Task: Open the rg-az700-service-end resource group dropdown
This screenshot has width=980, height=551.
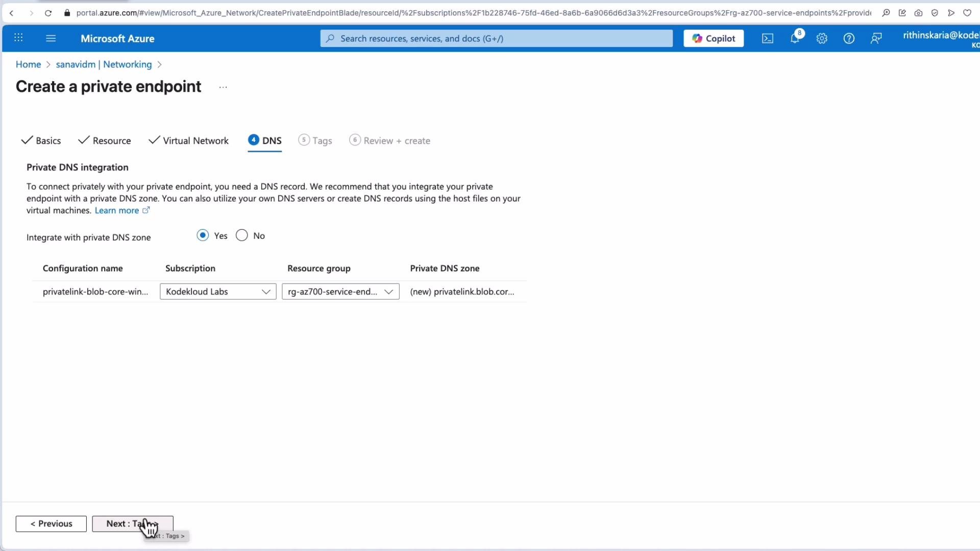Action: 340,291
